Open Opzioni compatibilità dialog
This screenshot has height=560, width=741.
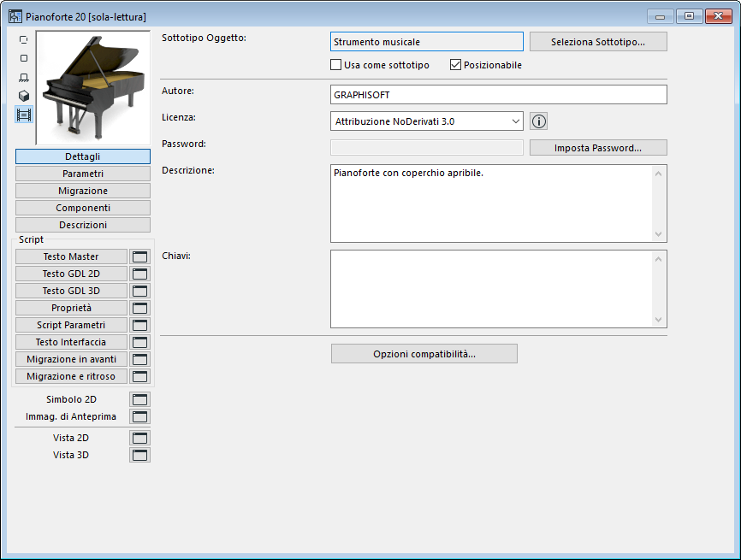point(424,354)
